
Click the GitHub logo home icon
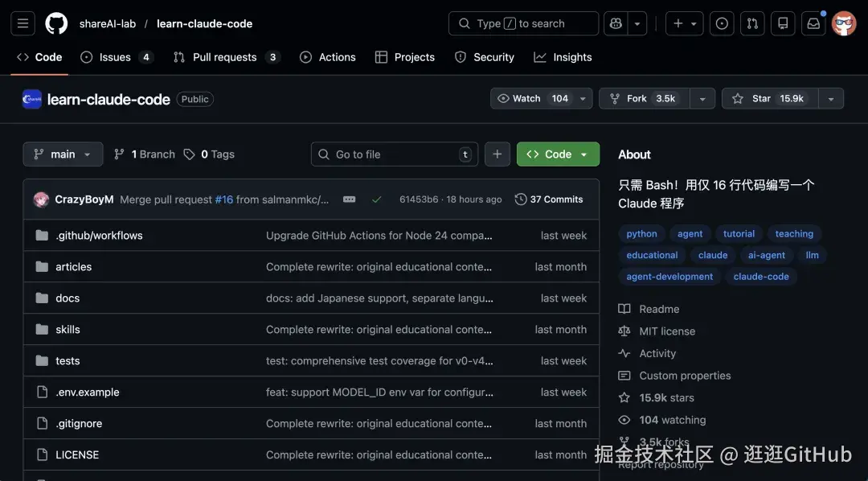[56, 23]
